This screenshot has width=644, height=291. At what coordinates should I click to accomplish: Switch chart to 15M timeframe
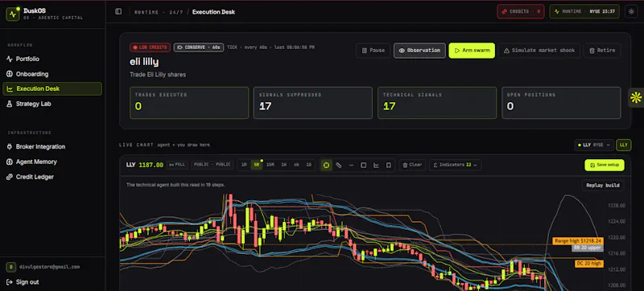[270, 165]
